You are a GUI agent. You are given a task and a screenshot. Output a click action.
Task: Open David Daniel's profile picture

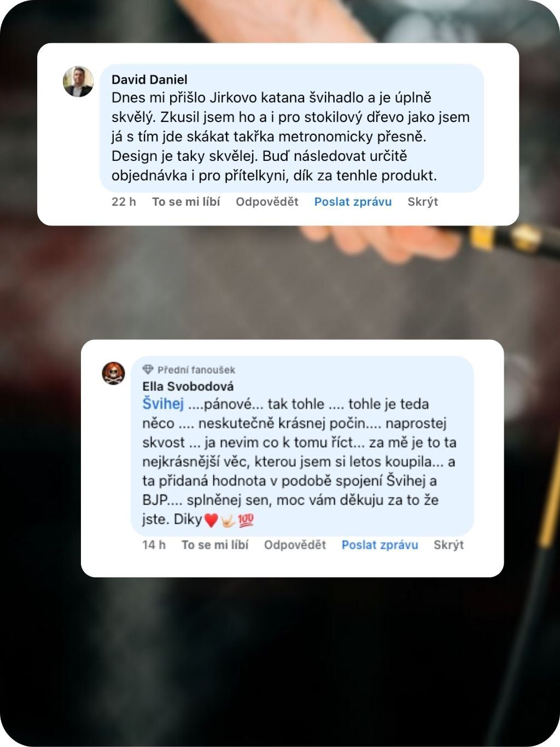coord(78,82)
